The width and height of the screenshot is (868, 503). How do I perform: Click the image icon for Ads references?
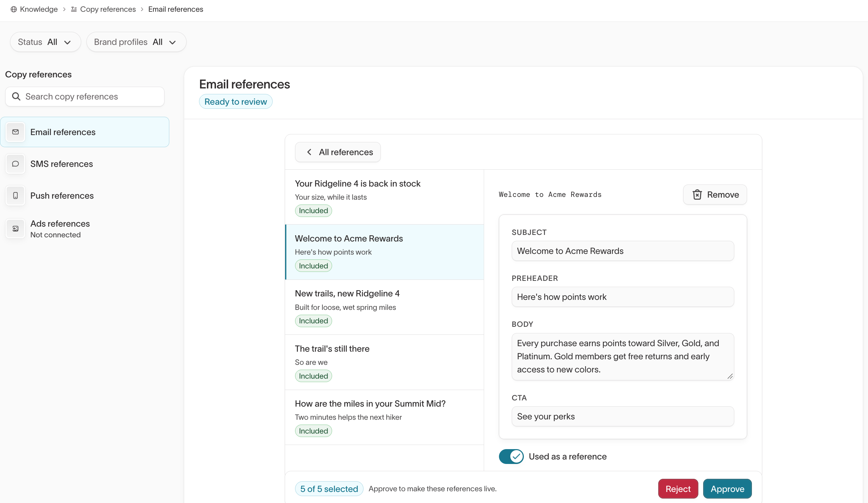pos(16,229)
